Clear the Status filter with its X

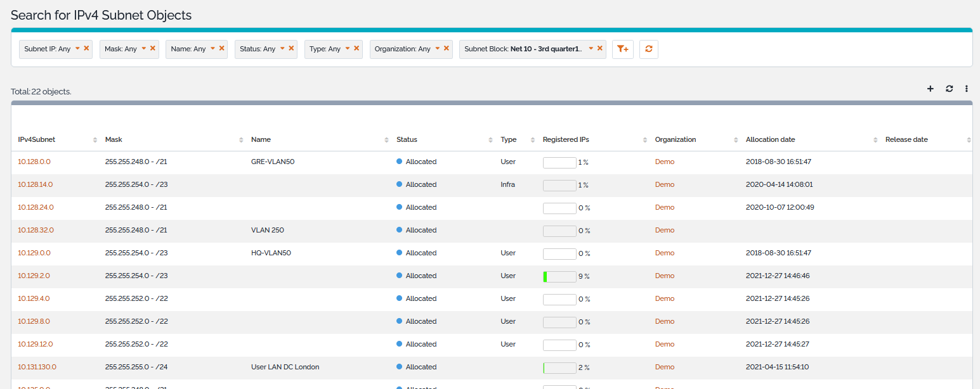coord(291,48)
